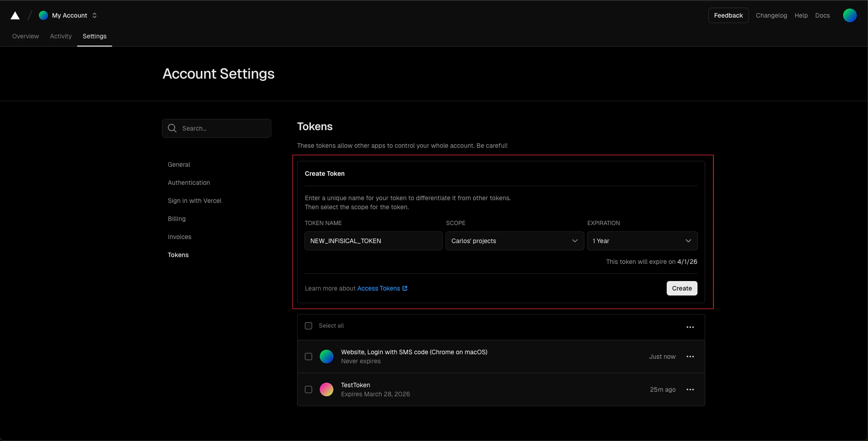Viewport: 868px width, 441px height.
Task: Click the avatar of Website Login token
Action: point(327,357)
